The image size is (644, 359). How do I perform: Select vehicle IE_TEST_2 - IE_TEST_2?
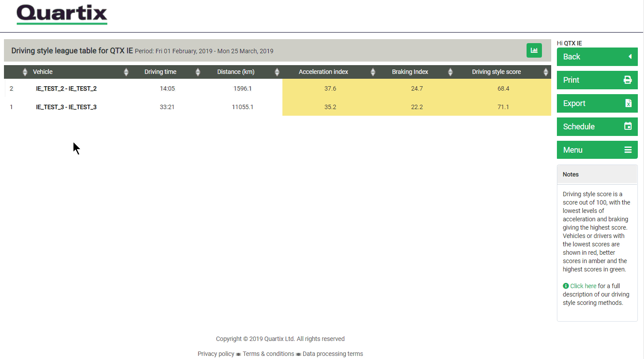tap(66, 88)
